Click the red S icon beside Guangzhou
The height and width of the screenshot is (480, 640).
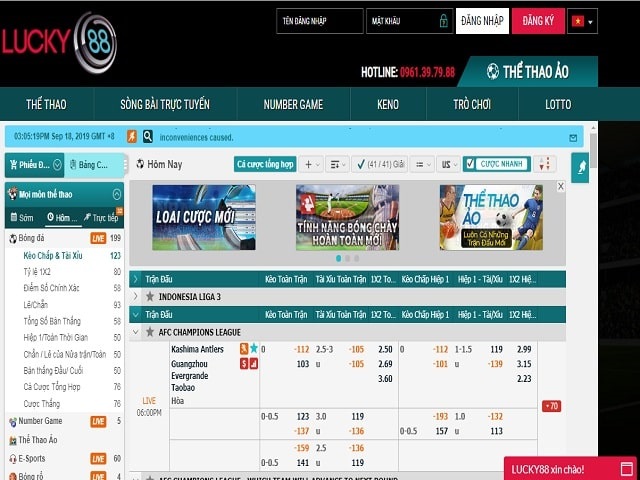[x=244, y=363]
